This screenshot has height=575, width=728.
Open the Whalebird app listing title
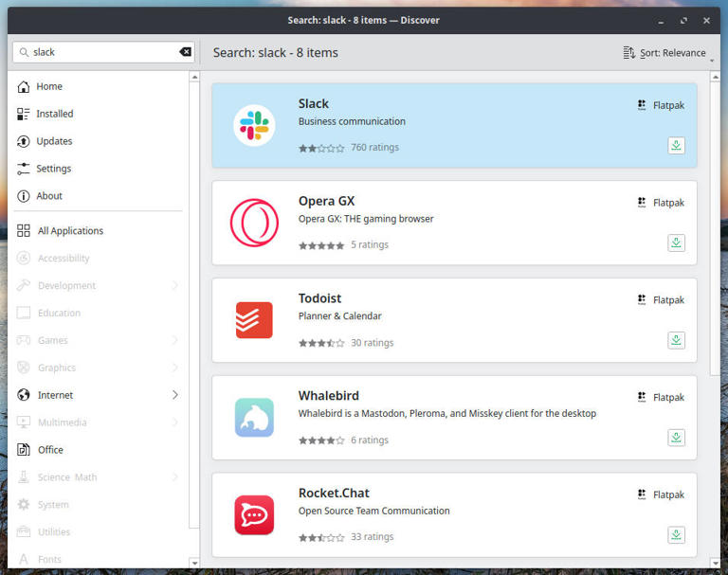(328, 396)
